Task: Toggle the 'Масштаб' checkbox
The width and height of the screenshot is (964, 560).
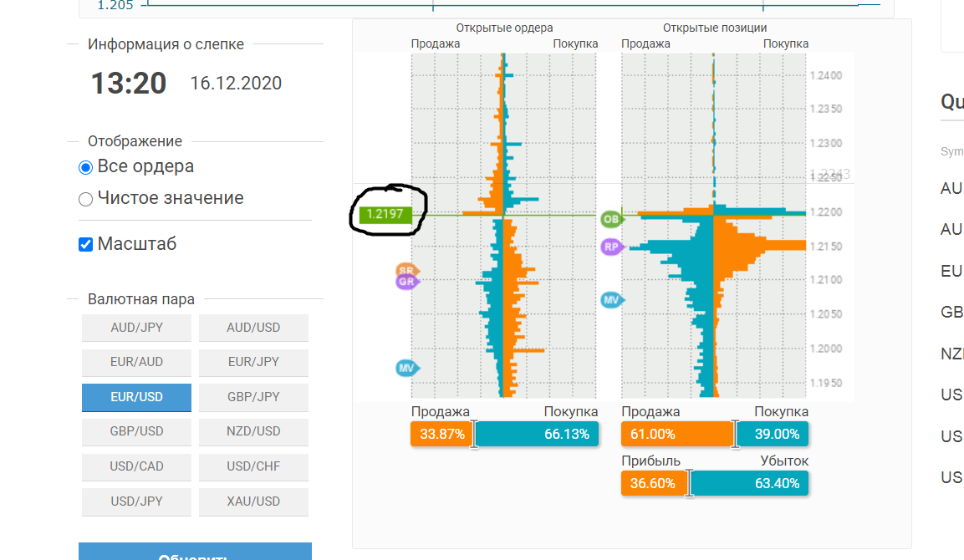Action: (85, 244)
